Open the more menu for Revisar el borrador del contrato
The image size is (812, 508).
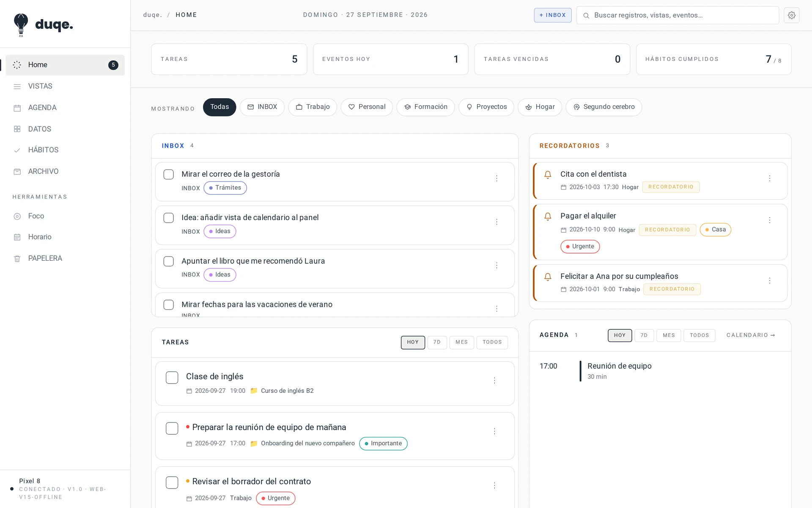pyautogui.click(x=494, y=486)
